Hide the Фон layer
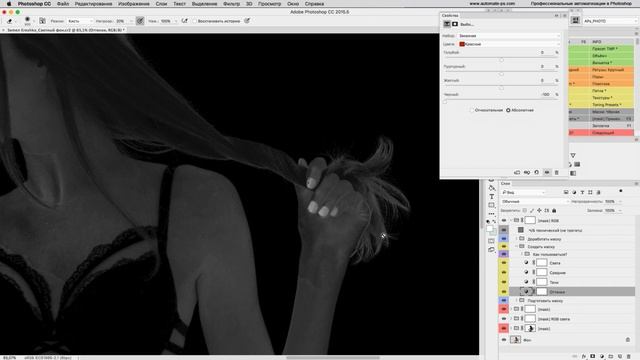Screen dimensions: 640x360 pyautogui.click(x=504, y=340)
